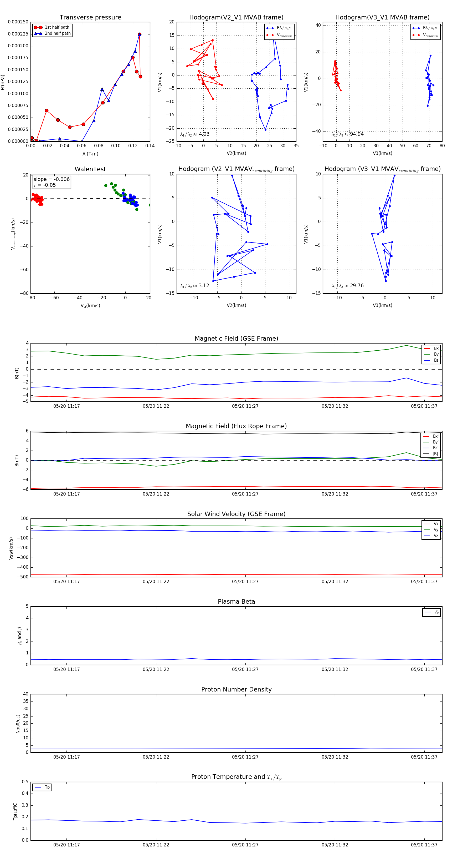
Task: Click the 'Proton Number Density' title
Action: pos(236,689)
